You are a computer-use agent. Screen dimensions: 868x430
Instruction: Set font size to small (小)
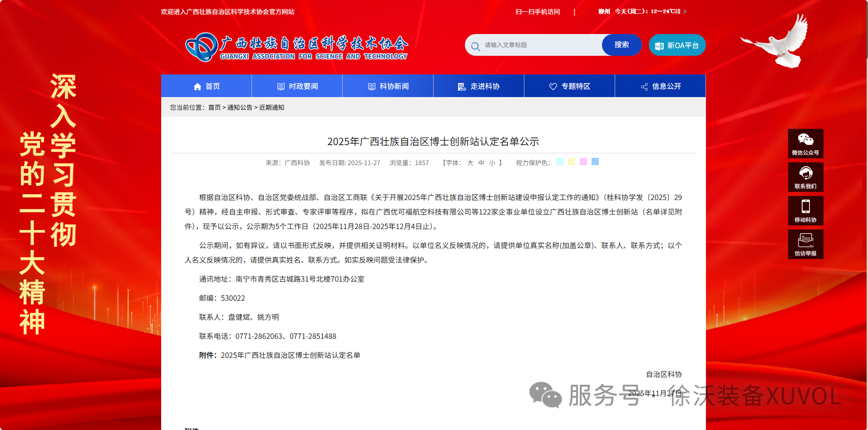point(492,163)
